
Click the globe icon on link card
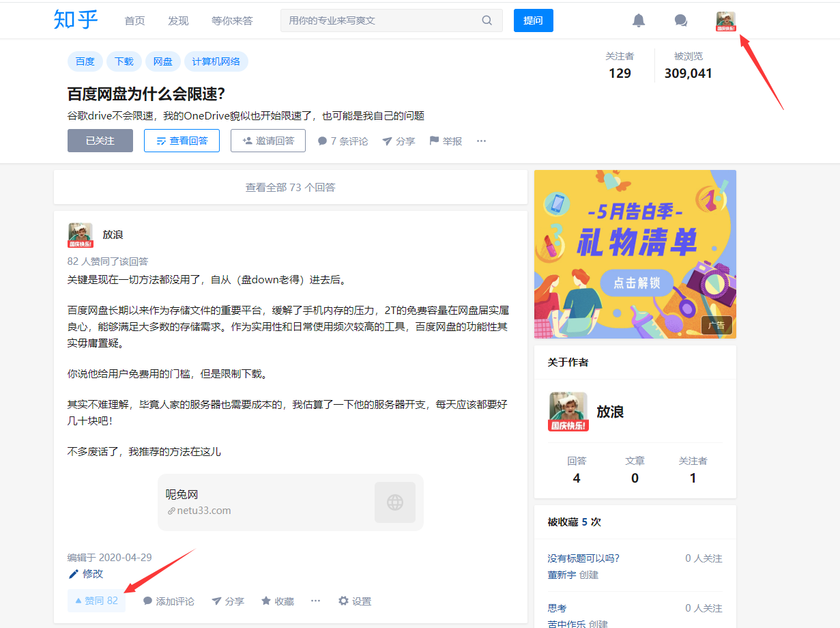395,502
